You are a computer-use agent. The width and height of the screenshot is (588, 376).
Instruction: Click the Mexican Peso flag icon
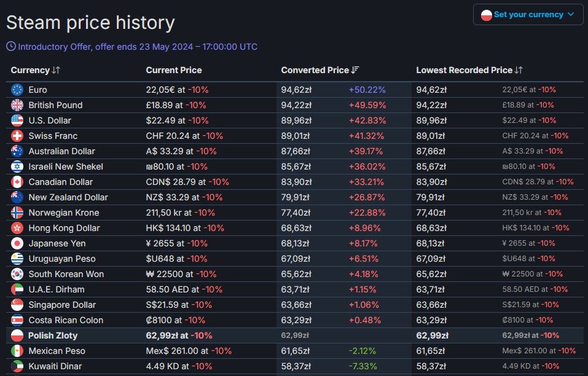(x=17, y=351)
